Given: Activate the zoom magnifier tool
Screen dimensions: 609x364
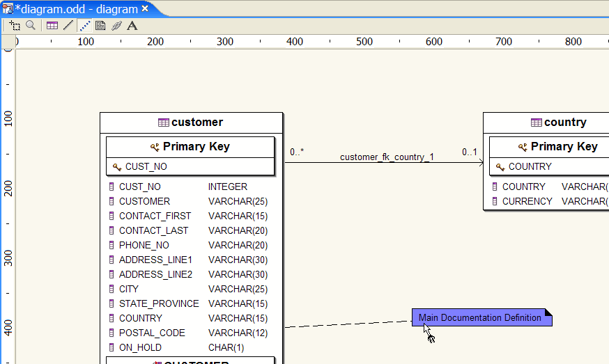Looking at the screenshot, I should [31, 26].
